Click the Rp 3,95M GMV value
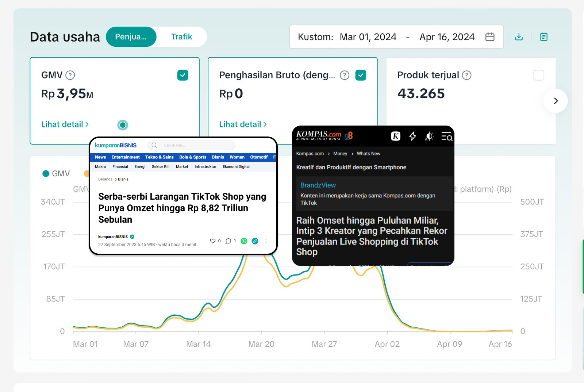The height and width of the screenshot is (392, 584). [x=67, y=94]
